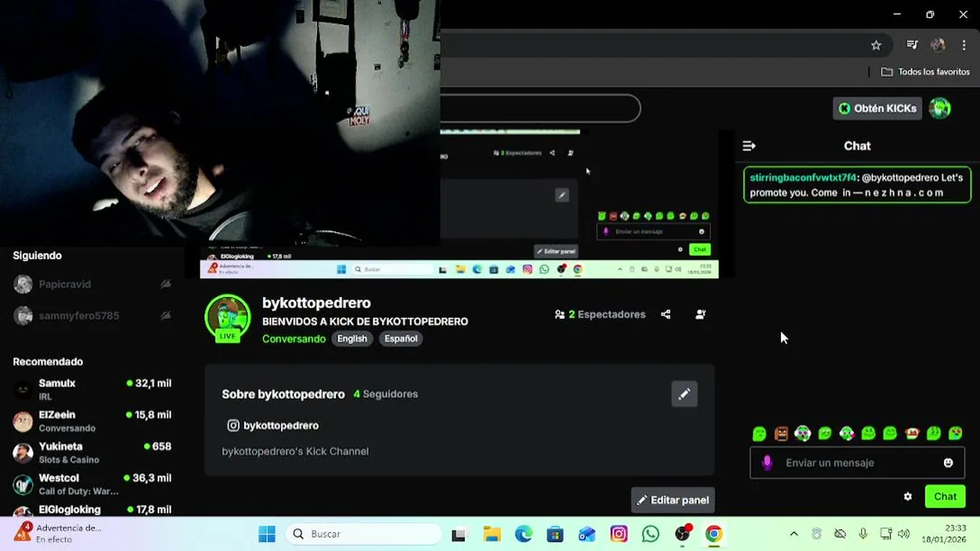Click the Windows taskbar Buscar search box

(x=364, y=534)
